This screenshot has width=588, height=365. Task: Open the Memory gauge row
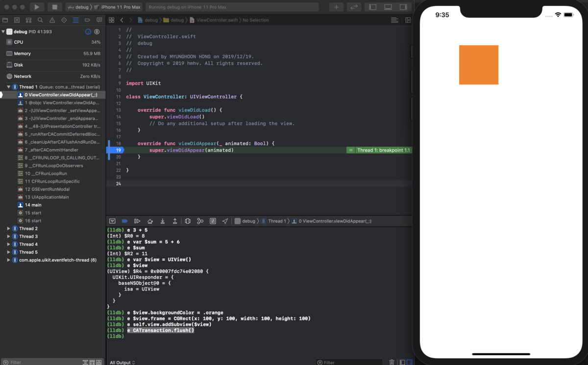[53, 53]
